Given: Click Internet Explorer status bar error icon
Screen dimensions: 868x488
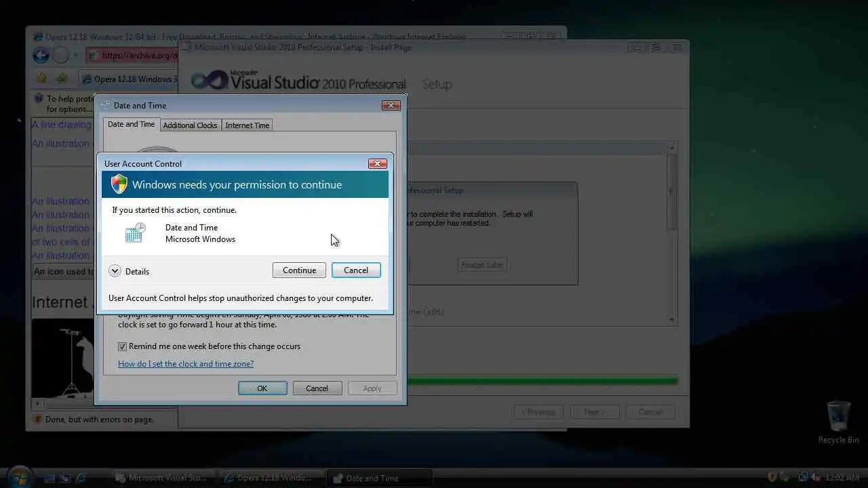Looking at the screenshot, I should (x=37, y=420).
